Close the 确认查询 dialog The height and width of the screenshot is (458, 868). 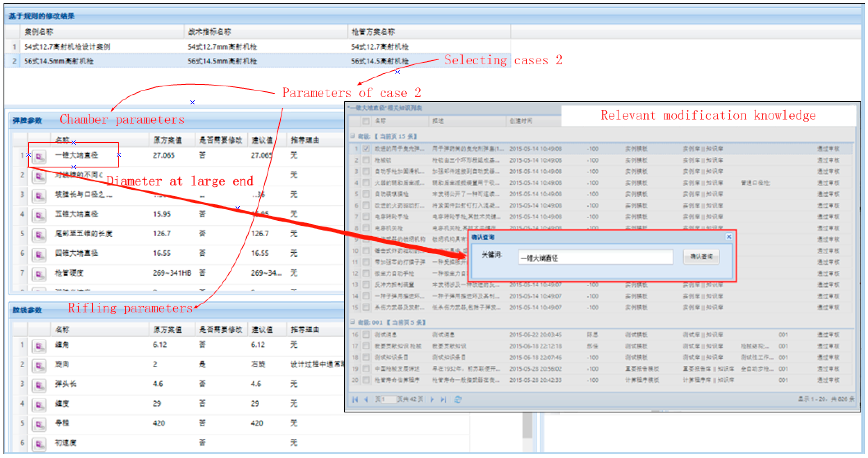pyautogui.click(x=729, y=237)
